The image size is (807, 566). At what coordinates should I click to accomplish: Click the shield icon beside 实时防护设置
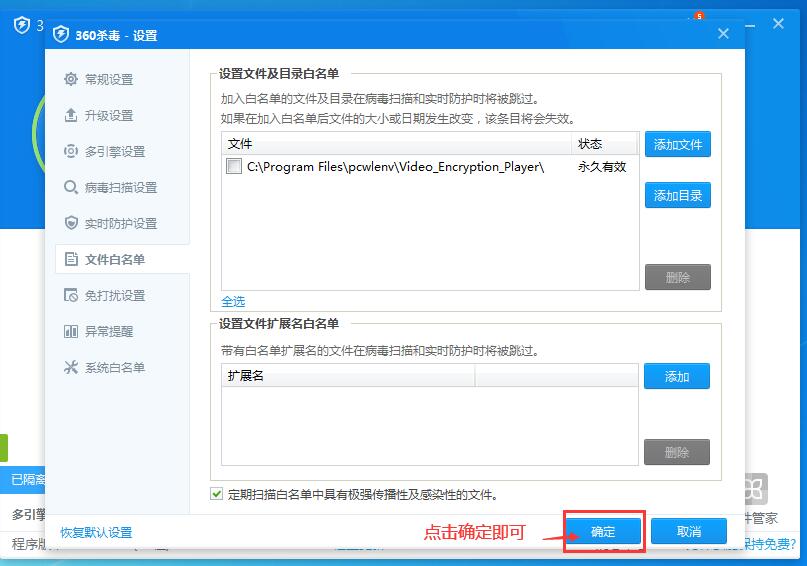pos(71,223)
